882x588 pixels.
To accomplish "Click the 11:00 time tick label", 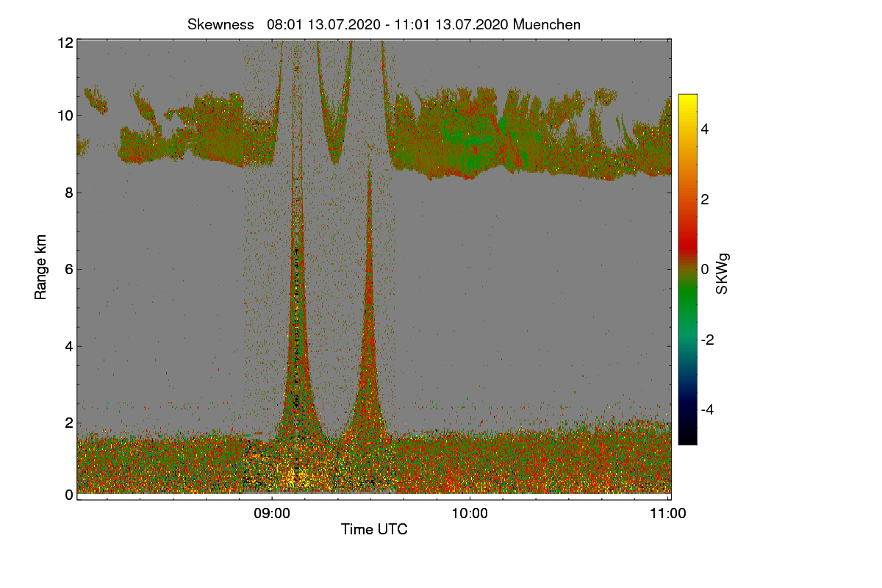I will [x=668, y=514].
